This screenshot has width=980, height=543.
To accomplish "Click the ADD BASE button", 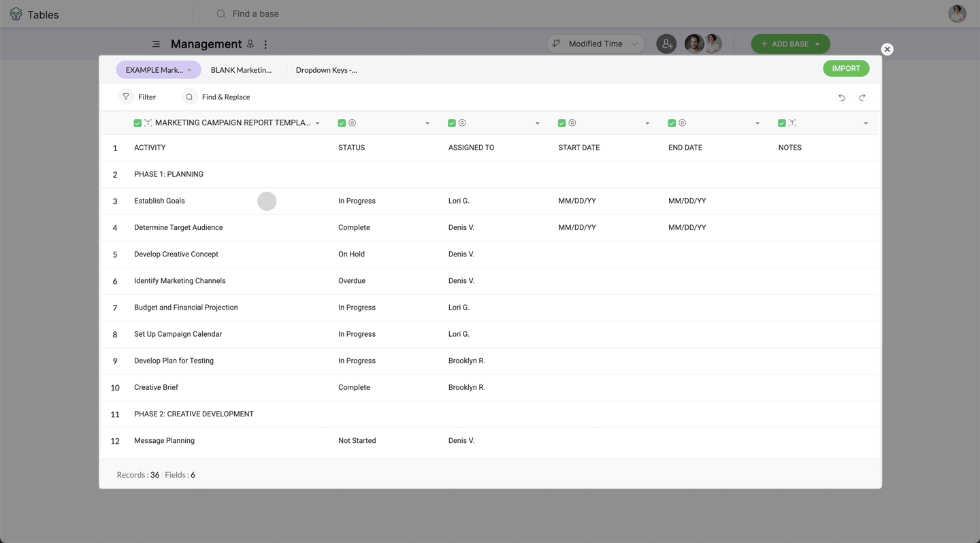I will pyautogui.click(x=790, y=44).
